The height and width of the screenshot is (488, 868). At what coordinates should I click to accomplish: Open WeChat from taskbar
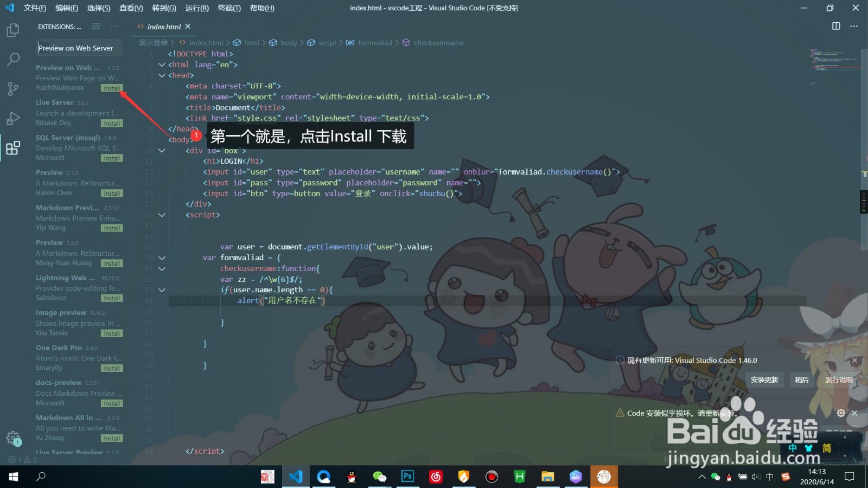[x=379, y=477]
